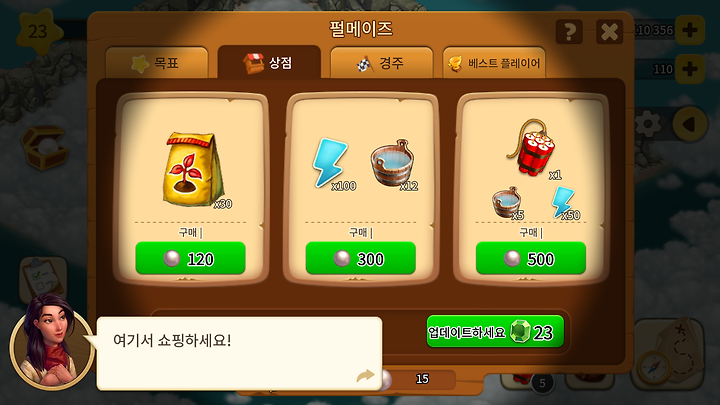The height and width of the screenshot is (405, 720).
Task: Open the 베스트 플레이어 tab
Action: point(494,62)
